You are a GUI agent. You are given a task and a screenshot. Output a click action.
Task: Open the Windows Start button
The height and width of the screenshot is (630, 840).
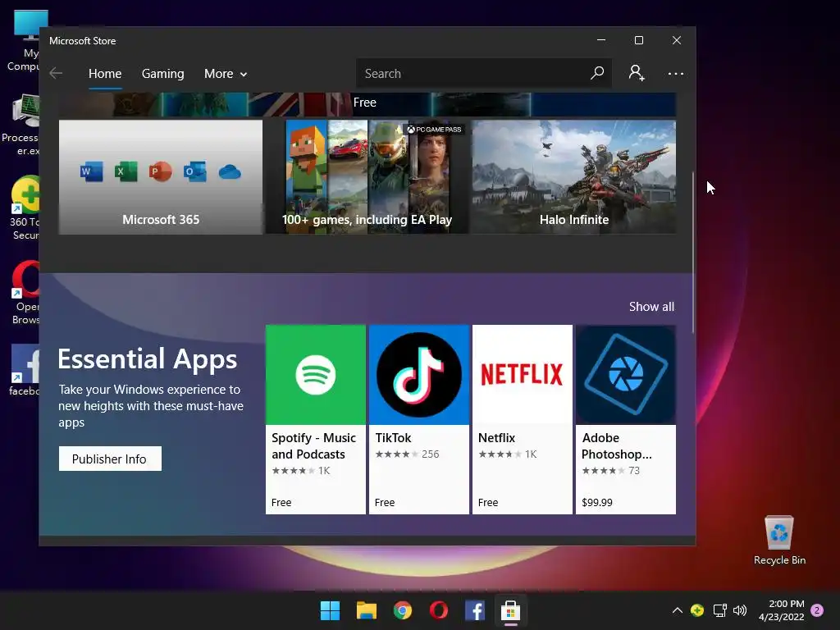[x=330, y=610]
